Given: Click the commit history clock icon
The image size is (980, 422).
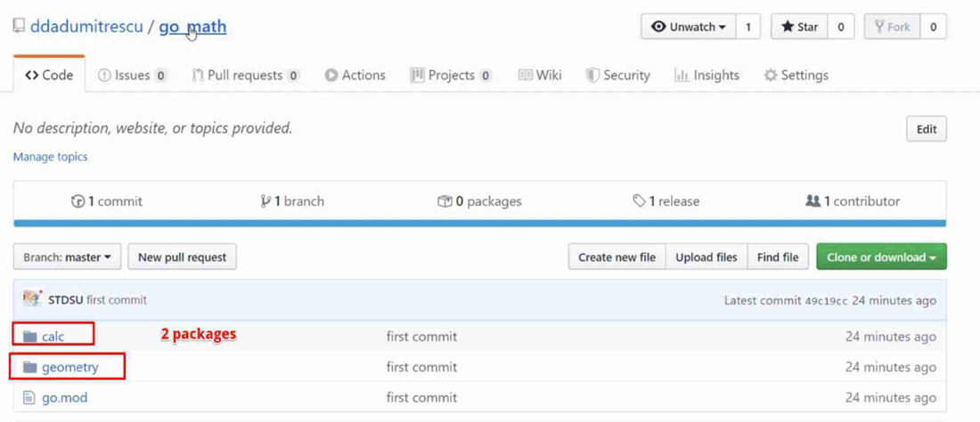Looking at the screenshot, I should point(78,201).
